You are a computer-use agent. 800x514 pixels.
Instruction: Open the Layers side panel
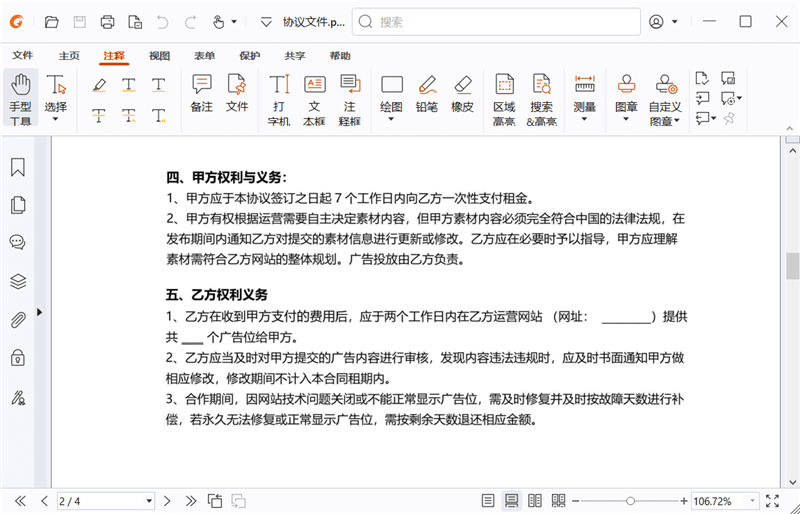pyautogui.click(x=18, y=281)
